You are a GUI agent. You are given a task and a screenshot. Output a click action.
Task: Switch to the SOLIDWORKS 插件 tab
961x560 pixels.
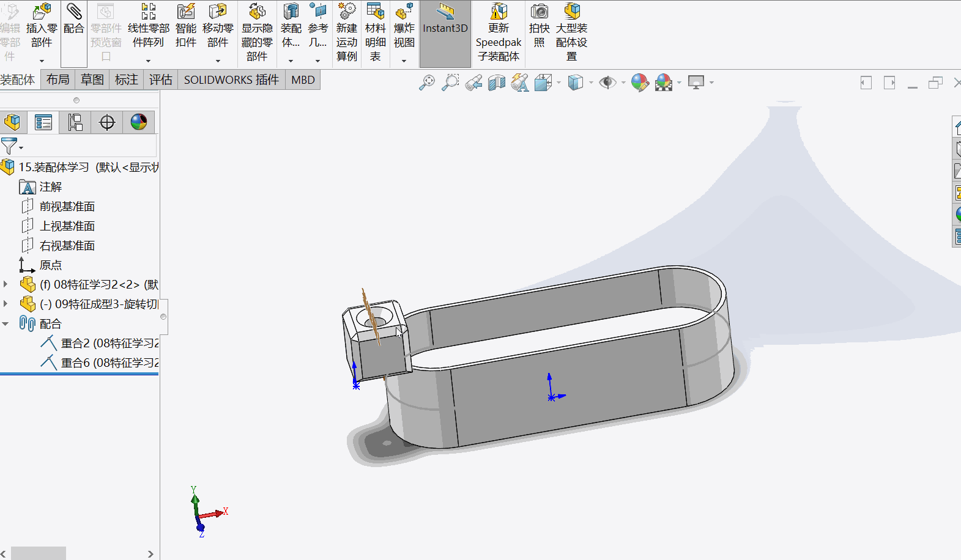[231, 80]
